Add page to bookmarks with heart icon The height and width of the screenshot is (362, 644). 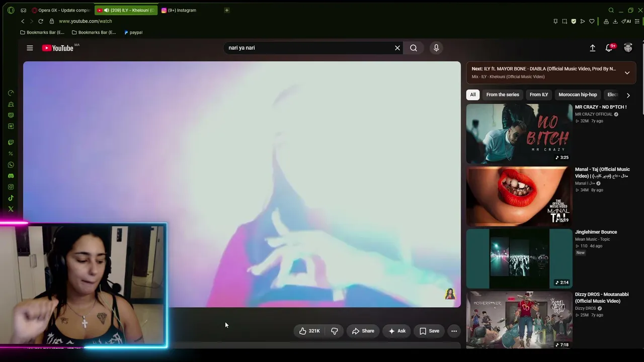point(592,21)
